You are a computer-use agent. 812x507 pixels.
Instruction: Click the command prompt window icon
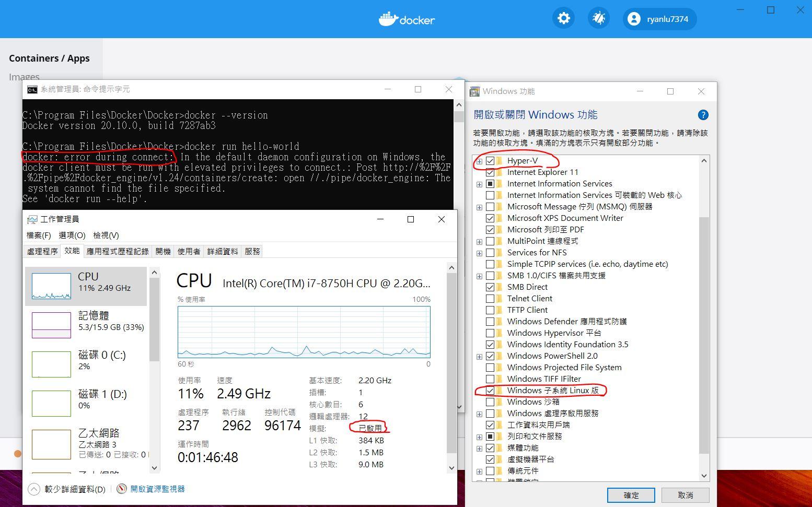coord(32,89)
